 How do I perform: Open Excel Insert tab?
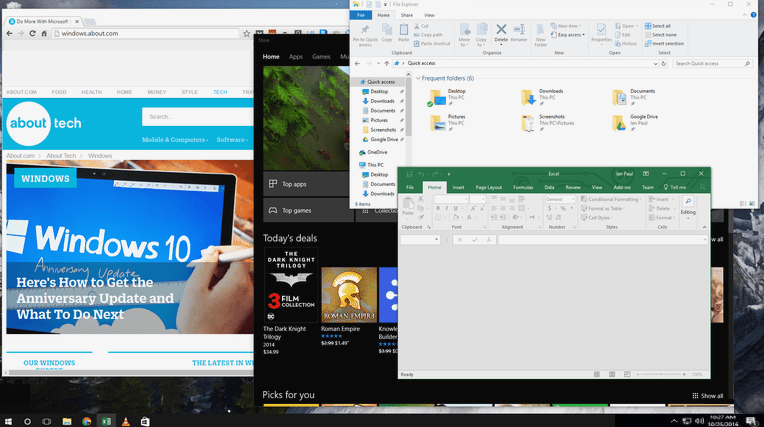click(x=458, y=187)
